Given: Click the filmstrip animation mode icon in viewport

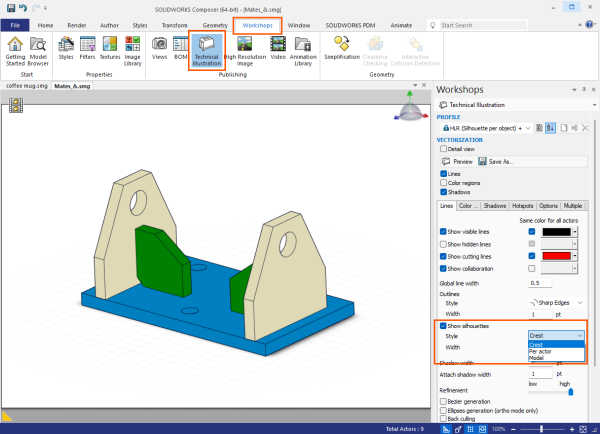Looking at the screenshot, I should tap(16, 105).
